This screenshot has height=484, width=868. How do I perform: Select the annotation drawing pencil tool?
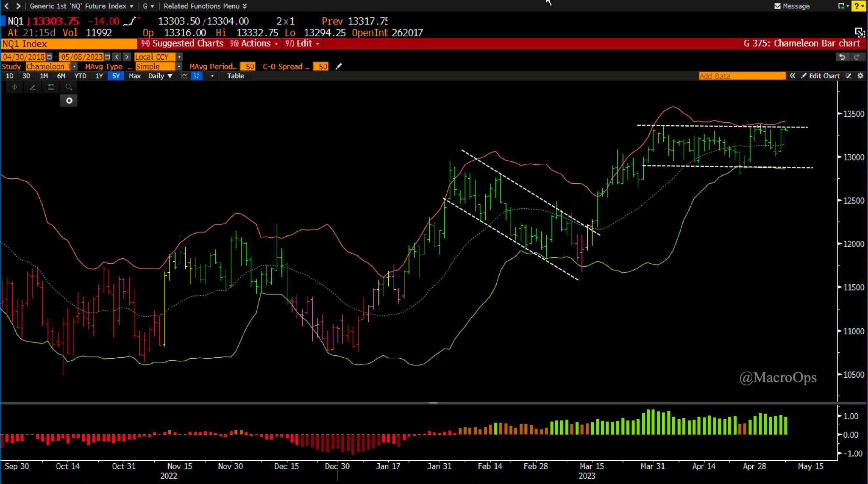click(x=33, y=87)
